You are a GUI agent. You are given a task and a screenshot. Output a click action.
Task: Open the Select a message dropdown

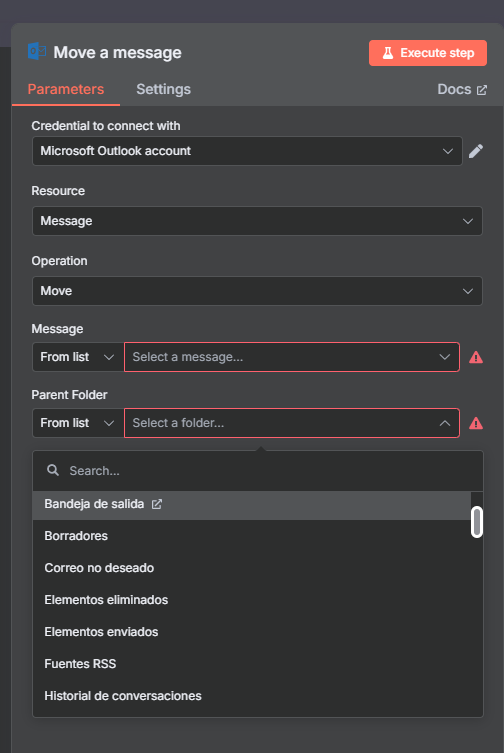point(292,357)
